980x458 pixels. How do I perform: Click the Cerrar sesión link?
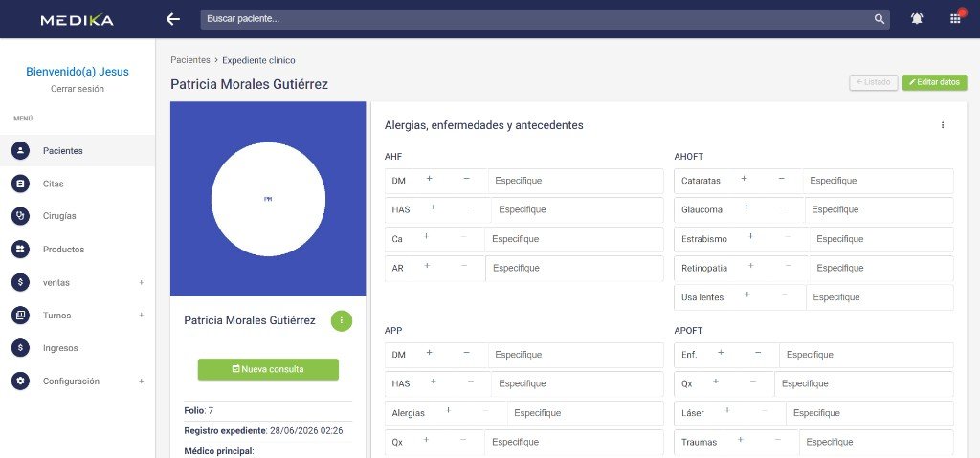tap(78, 89)
